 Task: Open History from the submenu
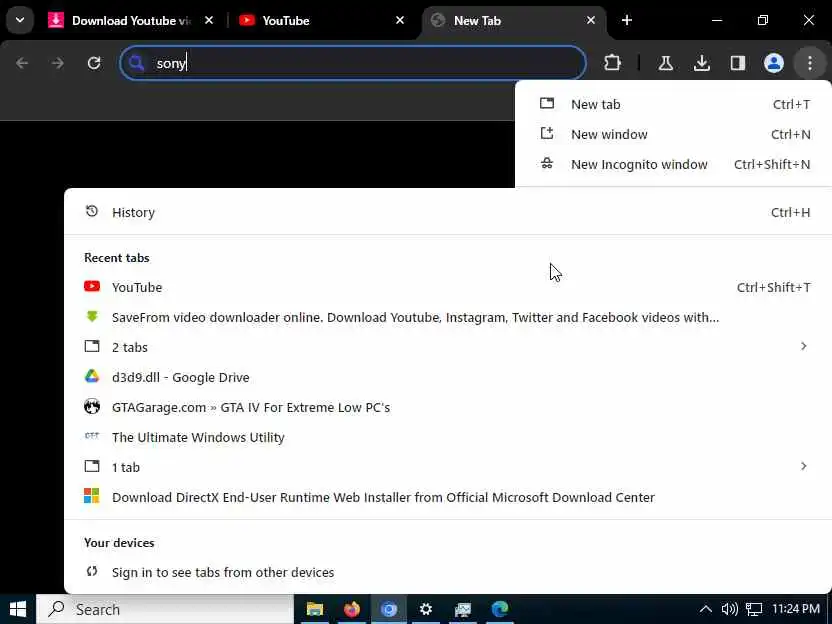[447, 212]
